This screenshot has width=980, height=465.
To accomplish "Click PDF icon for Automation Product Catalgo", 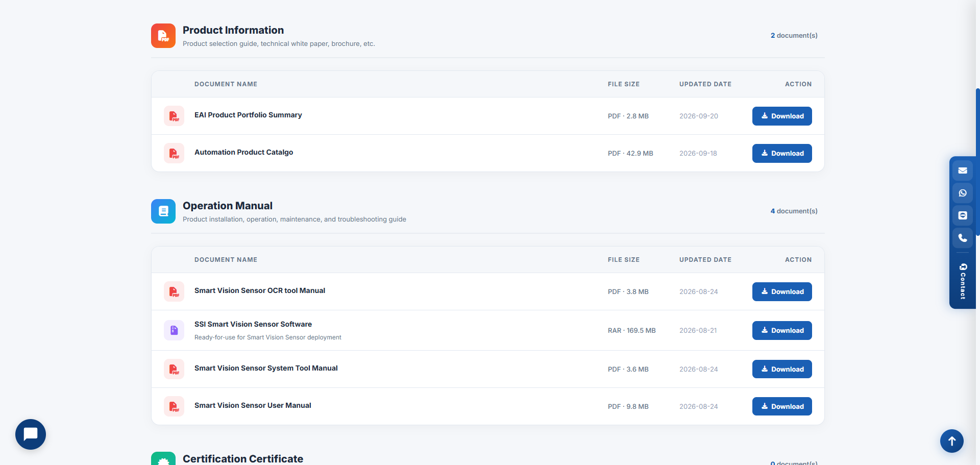I will [x=174, y=153].
